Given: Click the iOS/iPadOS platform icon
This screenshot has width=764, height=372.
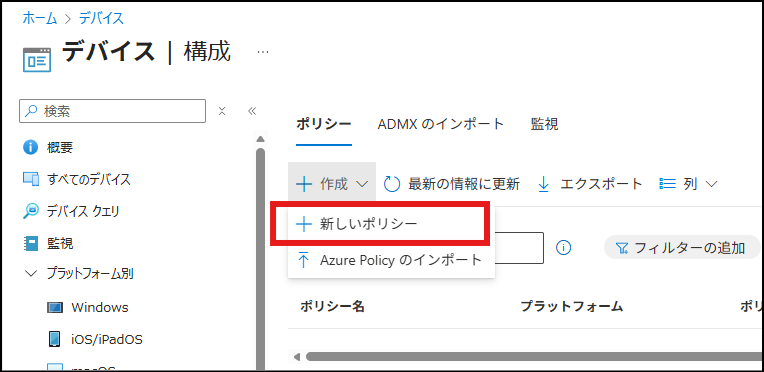Looking at the screenshot, I should pyautogui.click(x=55, y=339).
